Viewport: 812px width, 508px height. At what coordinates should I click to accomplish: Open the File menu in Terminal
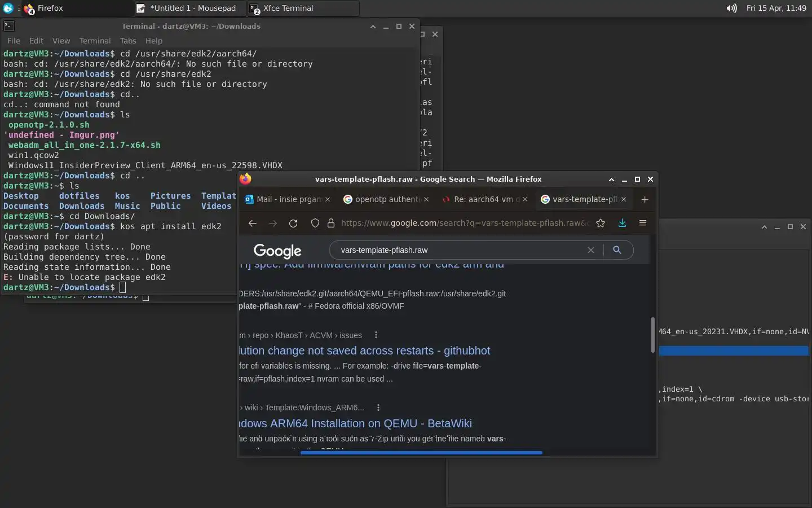pos(14,41)
